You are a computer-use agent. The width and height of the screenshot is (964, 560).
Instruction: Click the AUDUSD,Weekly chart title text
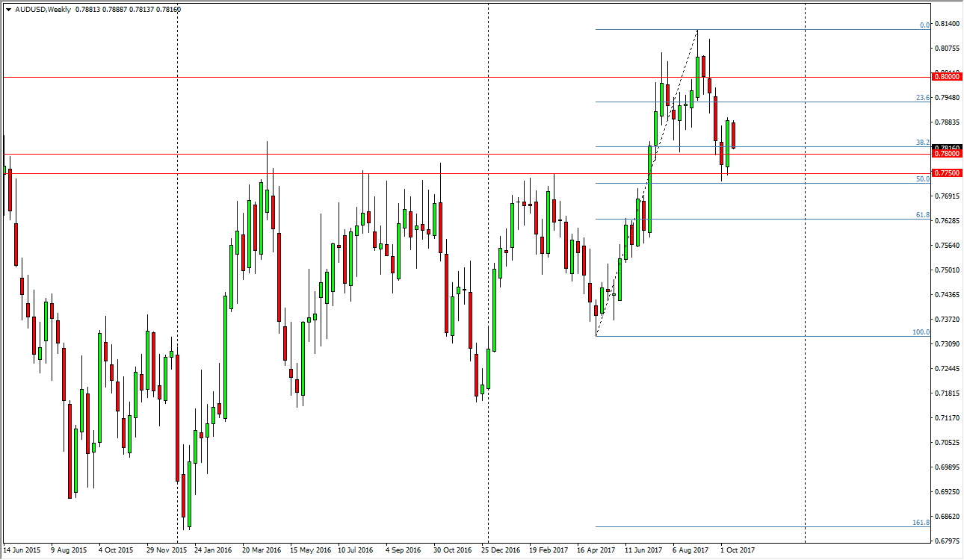coord(43,10)
